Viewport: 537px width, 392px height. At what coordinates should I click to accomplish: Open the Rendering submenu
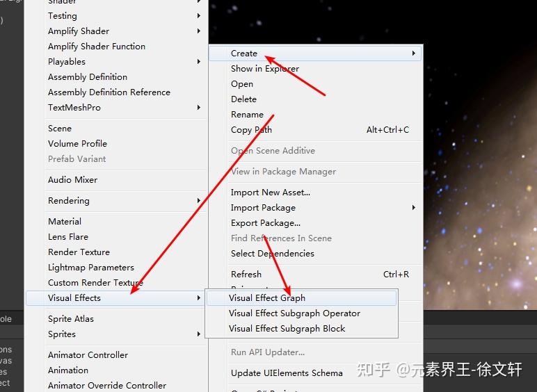coord(116,200)
